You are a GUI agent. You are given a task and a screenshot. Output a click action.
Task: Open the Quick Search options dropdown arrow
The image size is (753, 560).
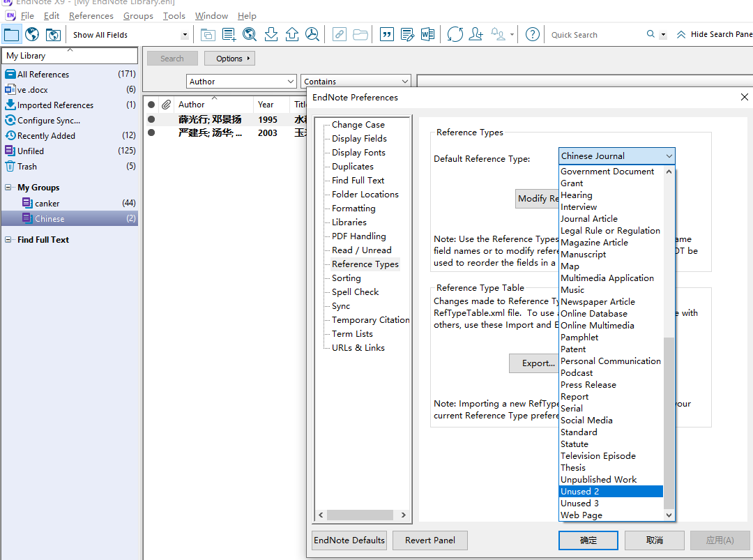[663, 35]
